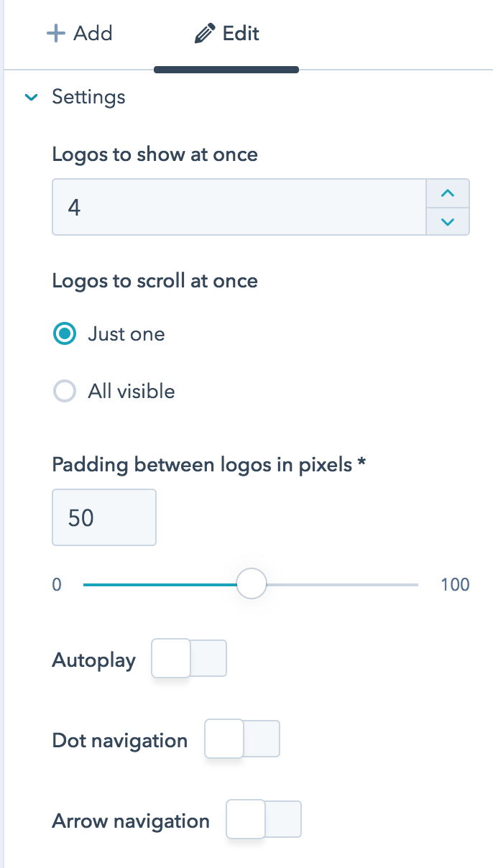Click the Padding between logos in pixels label

coord(209,464)
